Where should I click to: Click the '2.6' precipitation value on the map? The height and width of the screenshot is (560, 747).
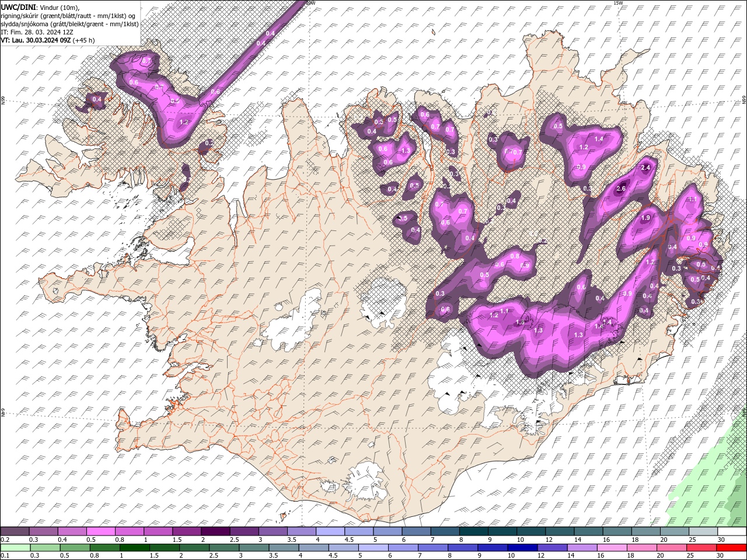[x=621, y=189]
